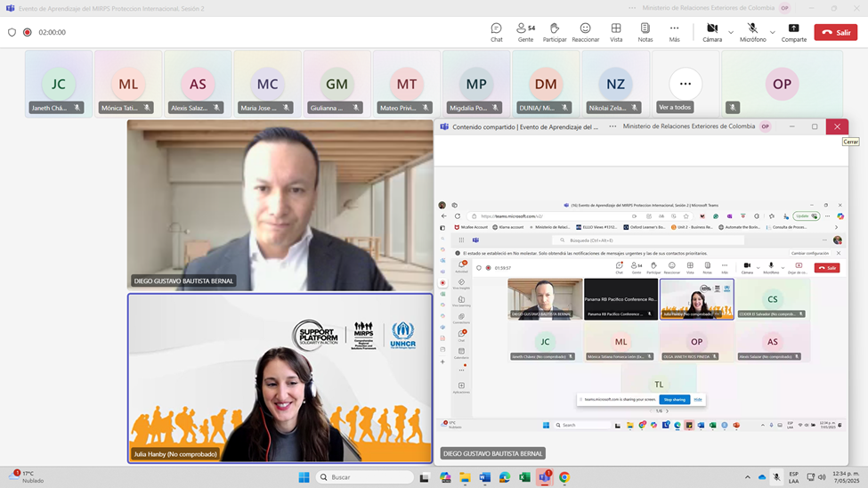868x488 pixels.
Task: Click the OP avatar in the Contenido compartido window
Action: pyautogui.click(x=765, y=126)
